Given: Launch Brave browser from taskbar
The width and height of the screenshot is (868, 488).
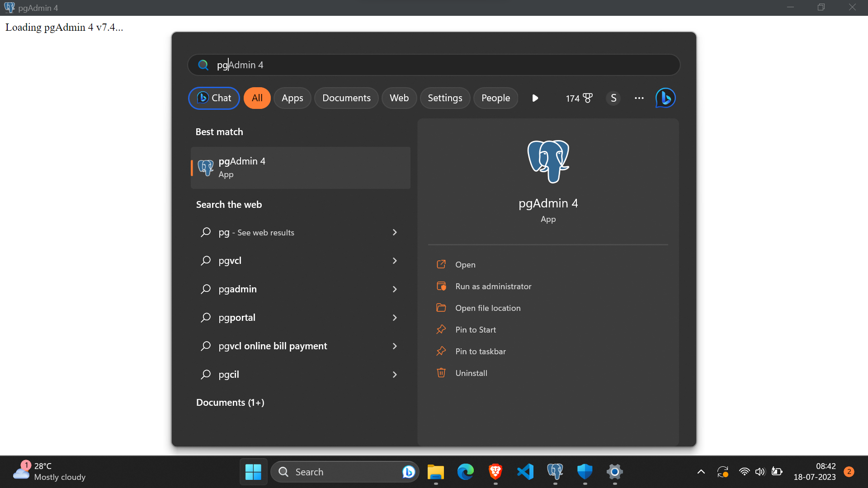Looking at the screenshot, I should pos(495,472).
